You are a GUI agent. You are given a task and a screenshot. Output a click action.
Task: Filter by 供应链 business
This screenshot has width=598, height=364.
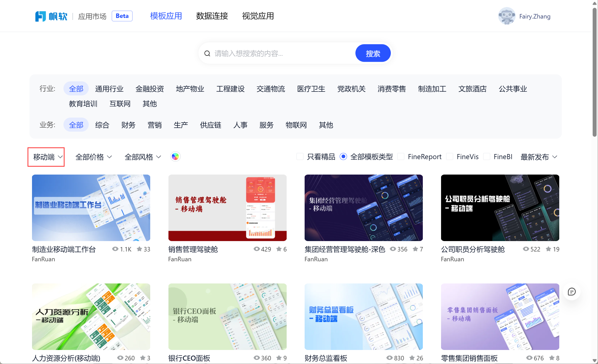coord(211,125)
